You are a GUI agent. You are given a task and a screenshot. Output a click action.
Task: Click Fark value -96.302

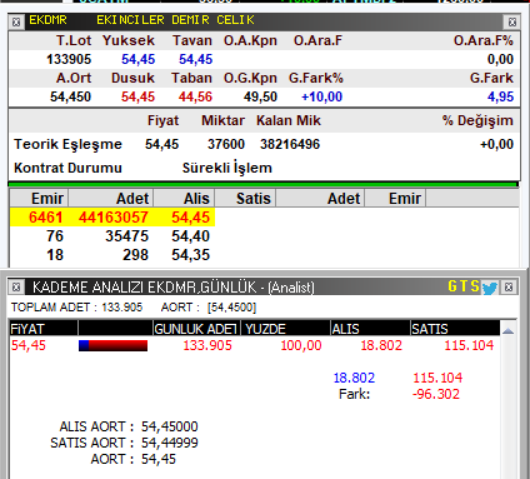pyautogui.click(x=436, y=394)
